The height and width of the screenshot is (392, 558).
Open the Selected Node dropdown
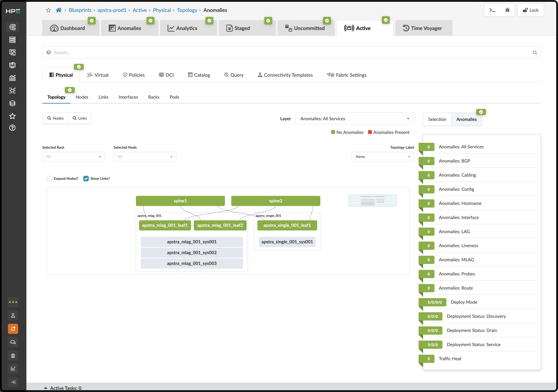pyautogui.click(x=145, y=157)
